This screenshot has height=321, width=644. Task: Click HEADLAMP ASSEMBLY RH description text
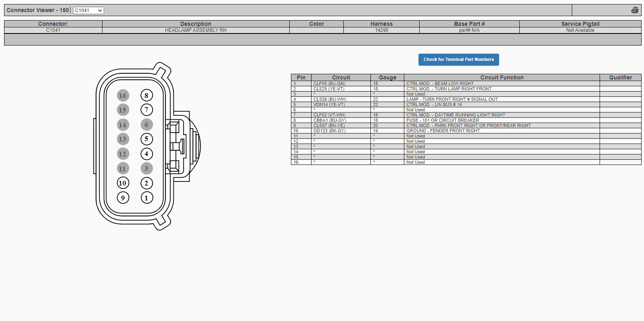(196, 30)
